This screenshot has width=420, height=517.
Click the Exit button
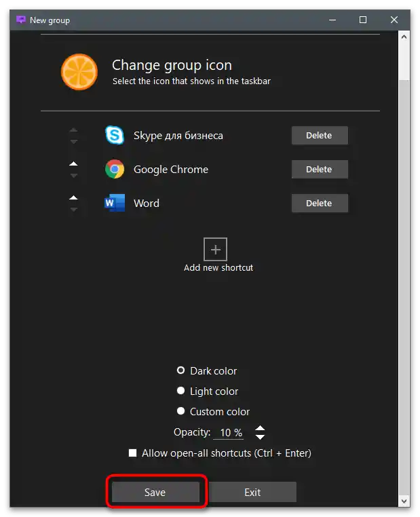point(252,492)
